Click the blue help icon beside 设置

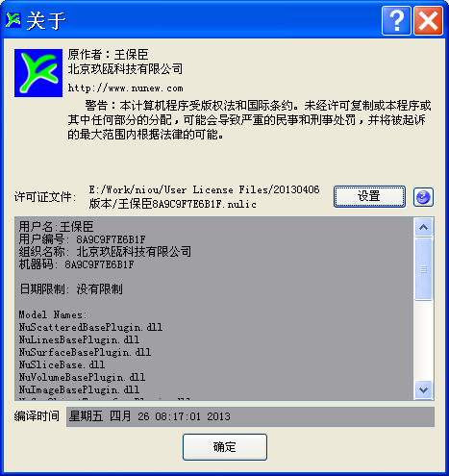pos(423,197)
